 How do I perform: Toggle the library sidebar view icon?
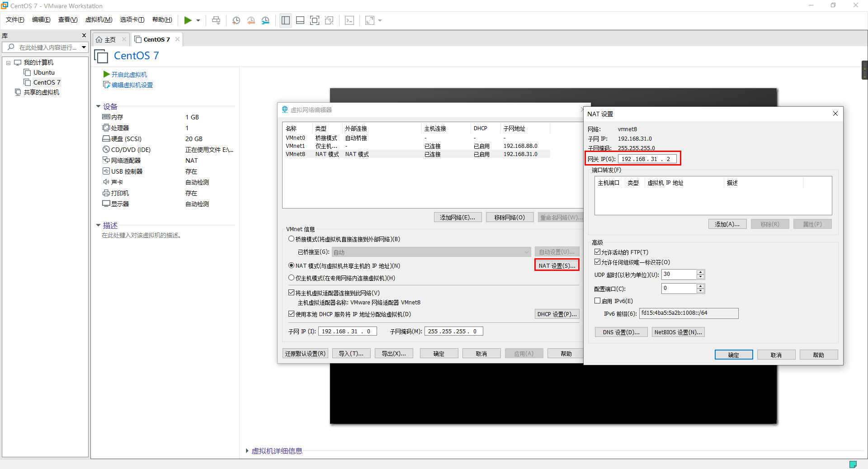pos(286,20)
